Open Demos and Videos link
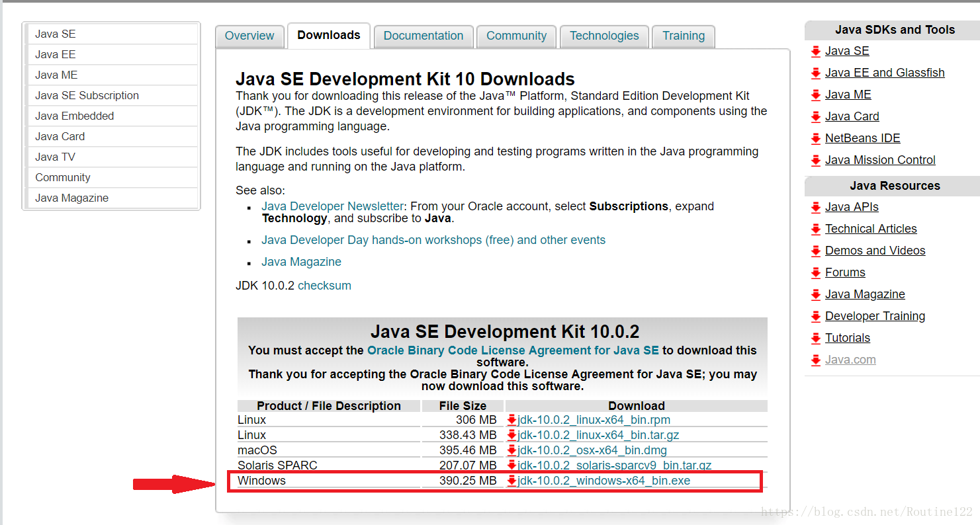 tap(875, 251)
